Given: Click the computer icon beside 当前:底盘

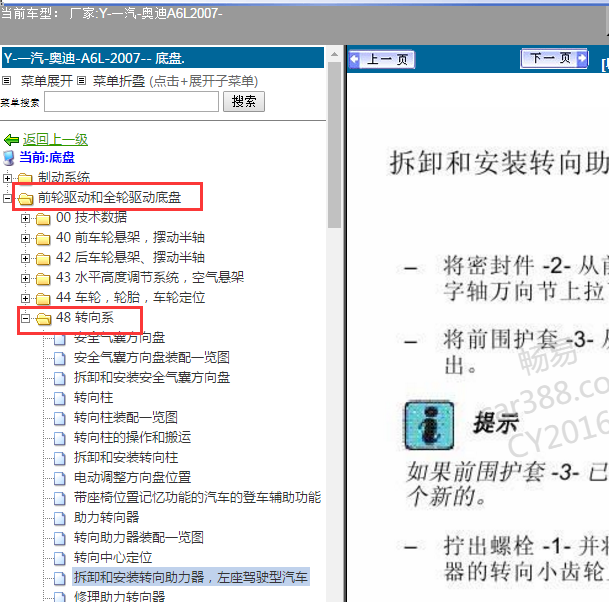Looking at the screenshot, I should click(x=9, y=158).
